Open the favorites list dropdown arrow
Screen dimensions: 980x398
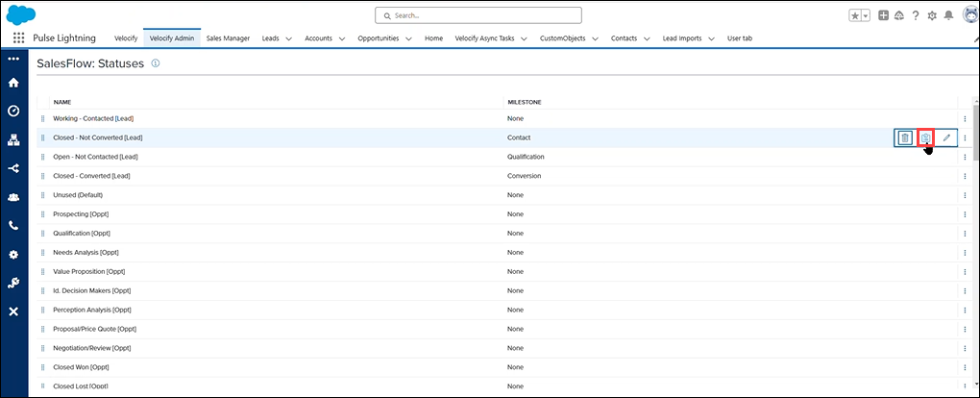coord(867,15)
